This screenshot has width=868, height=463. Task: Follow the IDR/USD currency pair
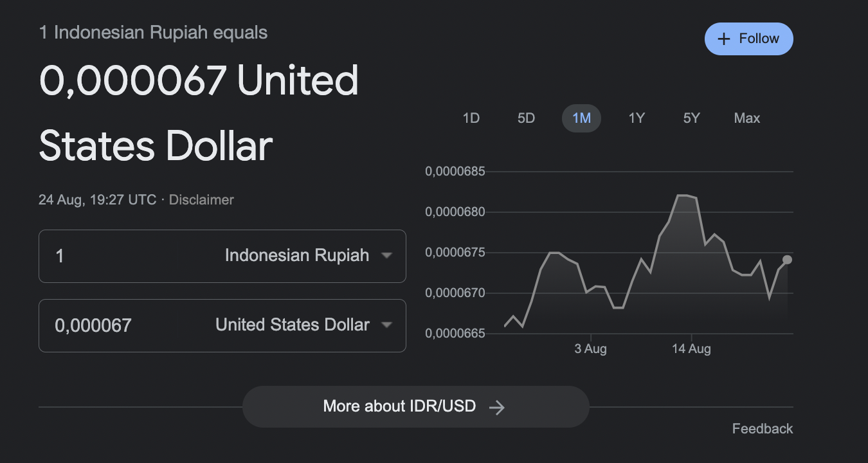(x=749, y=39)
